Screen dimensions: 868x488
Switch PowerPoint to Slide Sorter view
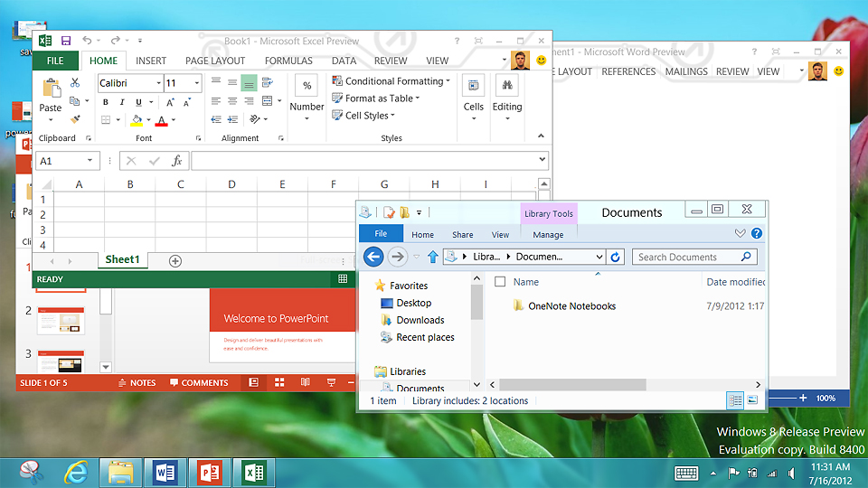point(279,382)
